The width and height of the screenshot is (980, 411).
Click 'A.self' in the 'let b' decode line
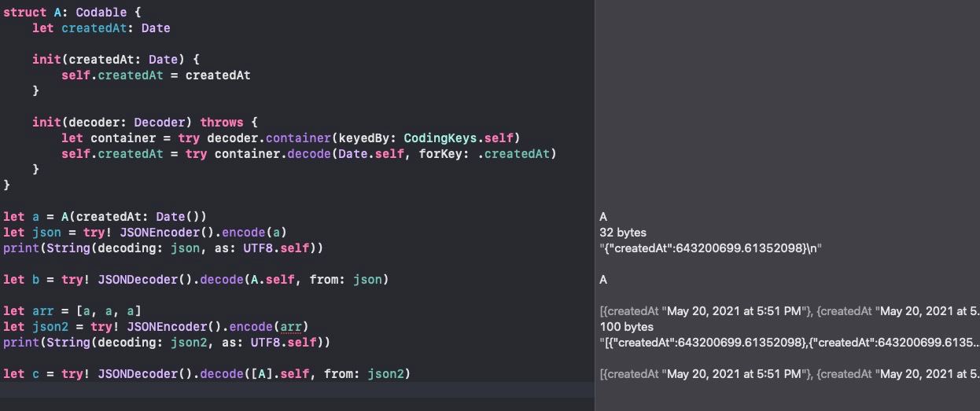[273, 280]
